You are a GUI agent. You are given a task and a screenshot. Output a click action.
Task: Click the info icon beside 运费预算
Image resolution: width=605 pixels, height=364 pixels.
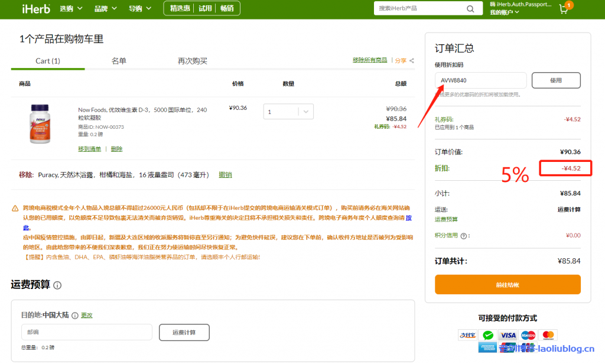pyautogui.click(x=57, y=285)
